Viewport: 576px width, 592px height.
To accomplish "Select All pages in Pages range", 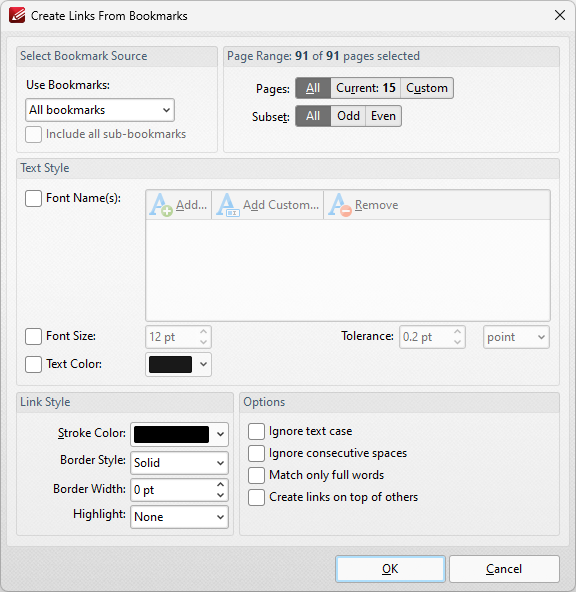I will coord(313,88).
